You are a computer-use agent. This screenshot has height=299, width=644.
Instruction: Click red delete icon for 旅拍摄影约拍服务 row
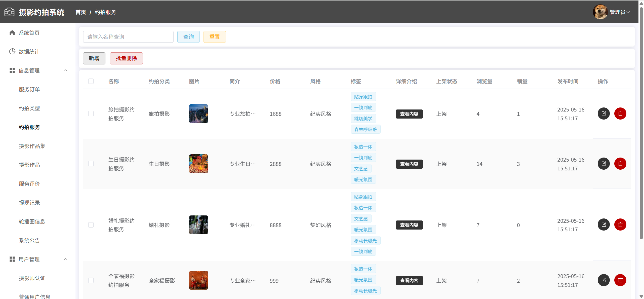pyautogui.click(x=620, y=114)
